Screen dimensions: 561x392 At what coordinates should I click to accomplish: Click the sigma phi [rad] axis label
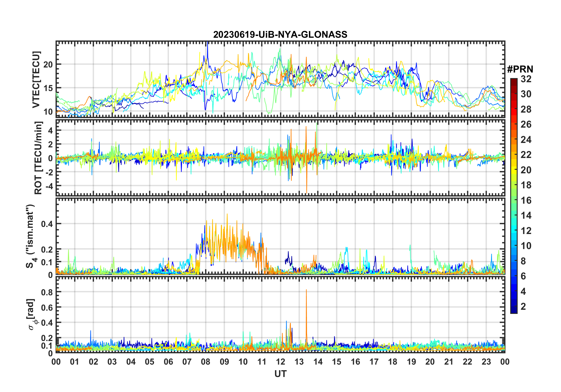pyautogui.click(x=32, y=314)
